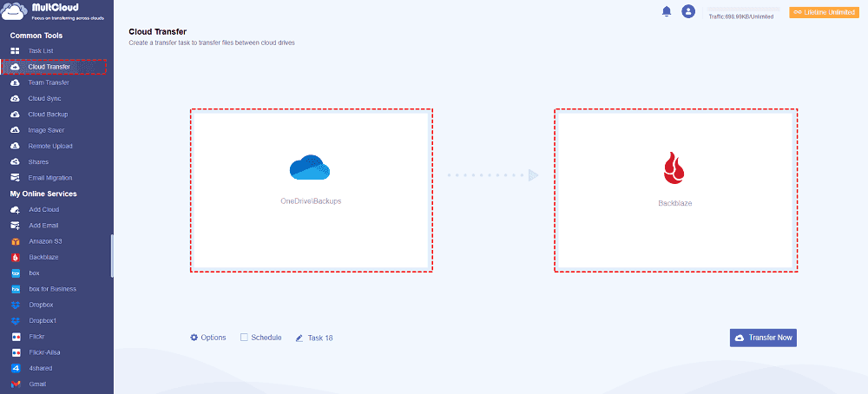Viewport: 868px width, 394px height.
Task: Click the 4shared icon
Action: coord(16,369)
